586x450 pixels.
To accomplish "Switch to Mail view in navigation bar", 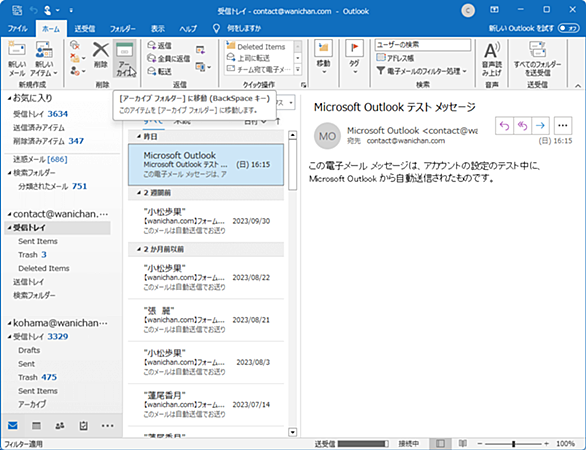I will pos(13,425).
